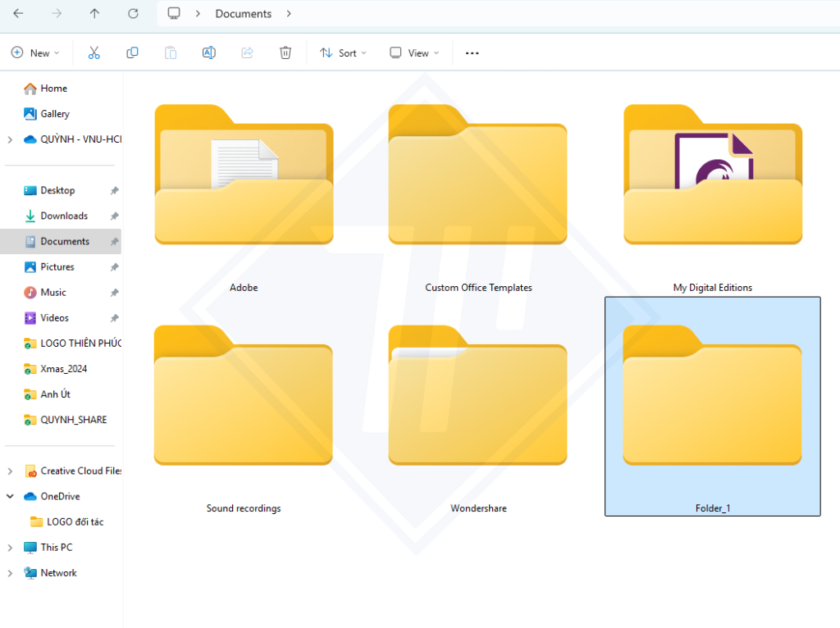
Task: Expand the Network tree node
Action: [x=10, y=573]
